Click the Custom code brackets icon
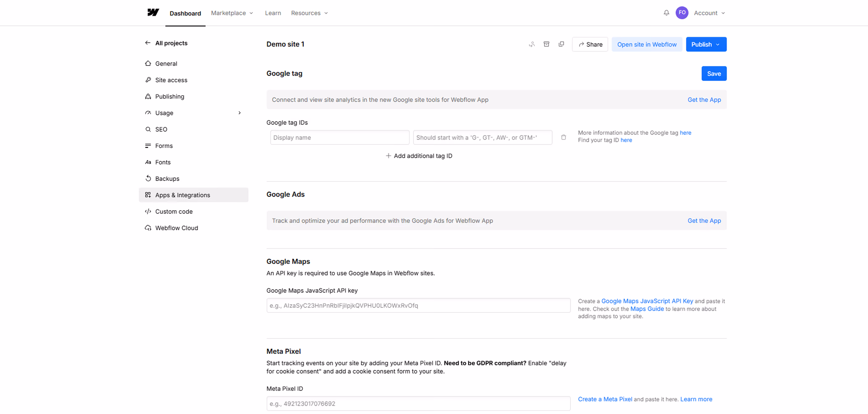Screen dimensions: 868x414 point(148,211)
